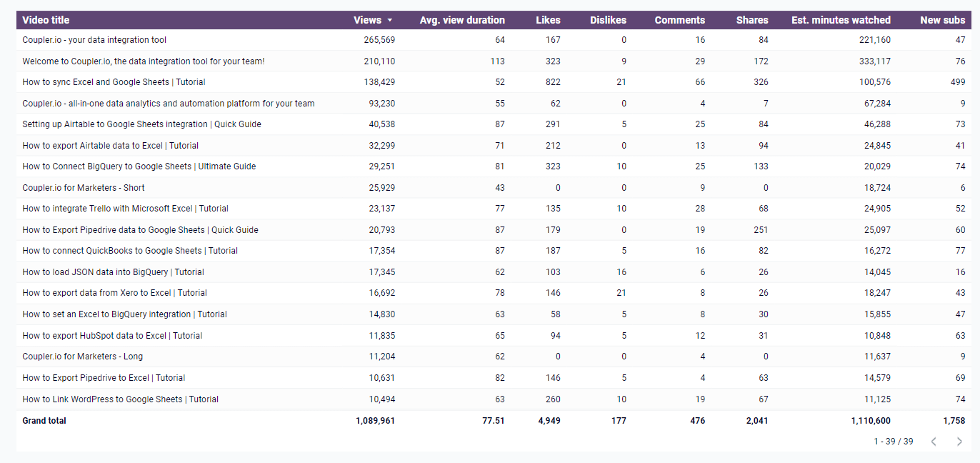
Task: Click the likes value 291
Action: pyautogui.click(x=553, y=124)
